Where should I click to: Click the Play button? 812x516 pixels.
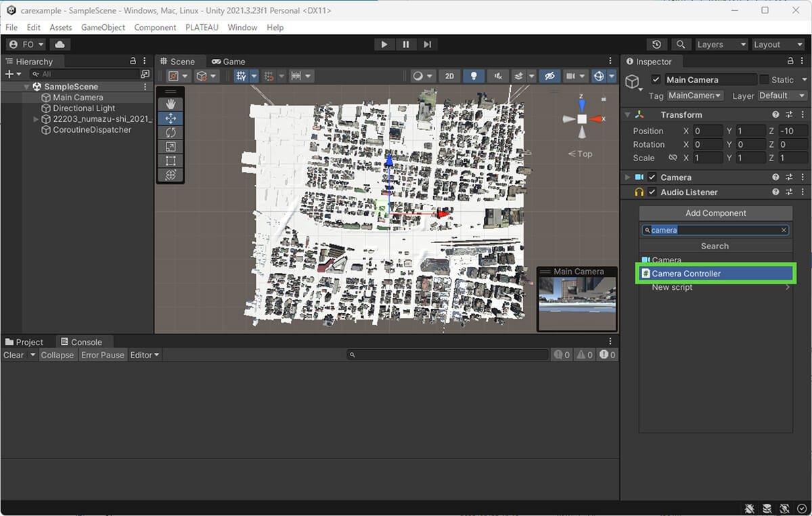pos(384,45)
